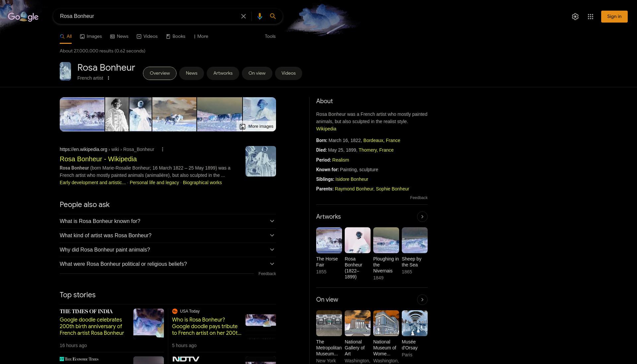Open first horse fair image in strip
Viewport: 637px width, 364px height.
(x=82, y=114)
